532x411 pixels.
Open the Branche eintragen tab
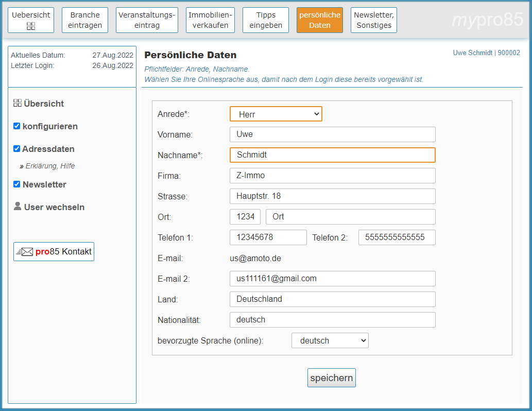tap(85, 20)
